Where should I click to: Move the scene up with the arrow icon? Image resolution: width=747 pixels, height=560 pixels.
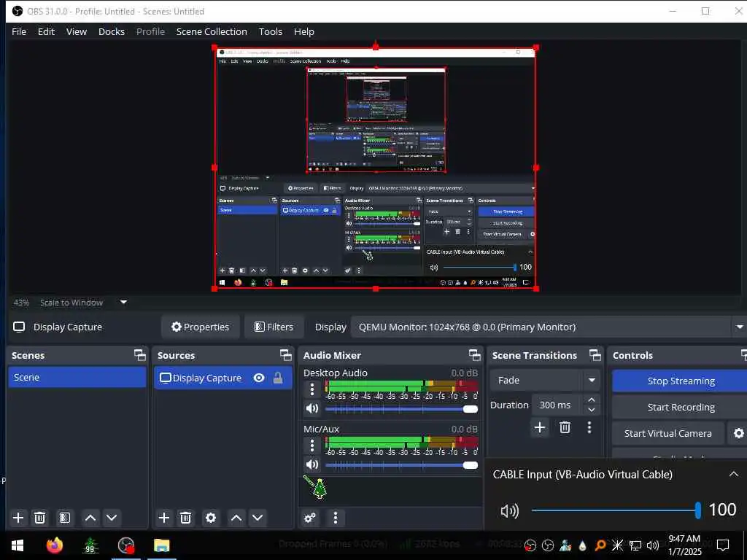coord(90,518)
